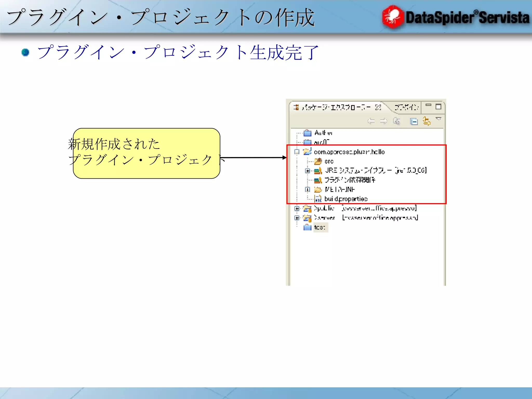Viewport: 532px width, 399px height.
Task: Expand the META-INF folder node
Action: [x=308, y=189]
